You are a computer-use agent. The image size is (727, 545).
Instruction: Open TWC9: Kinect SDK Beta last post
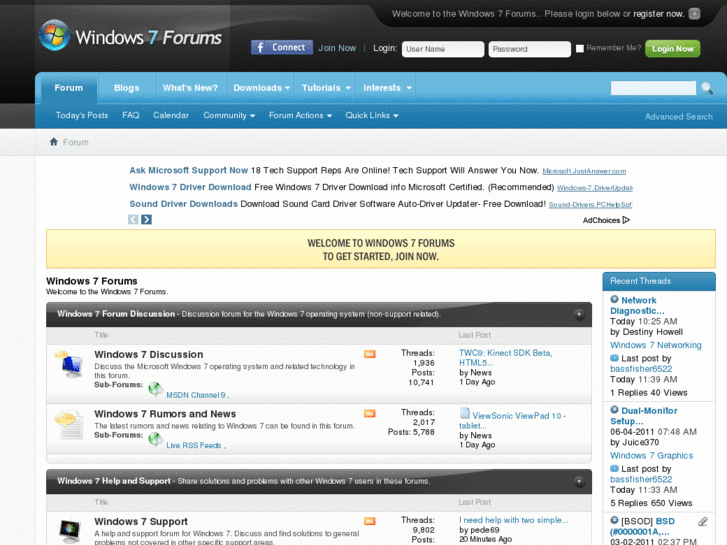(505, 358)
